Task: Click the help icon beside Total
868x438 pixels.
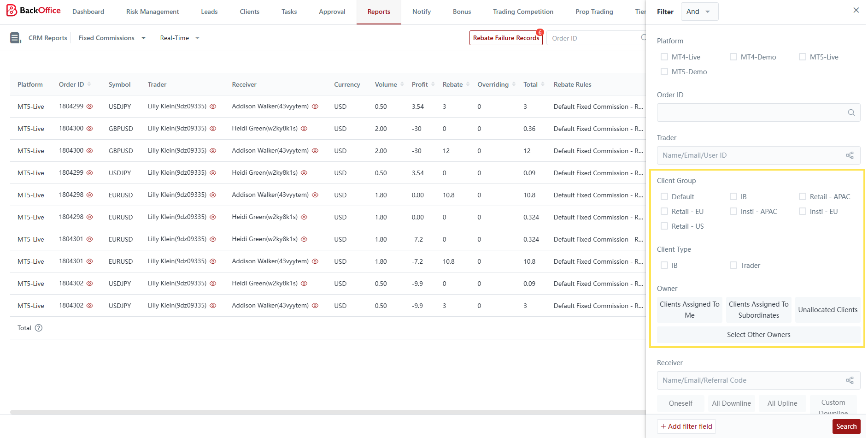Action: coord(39,328)
